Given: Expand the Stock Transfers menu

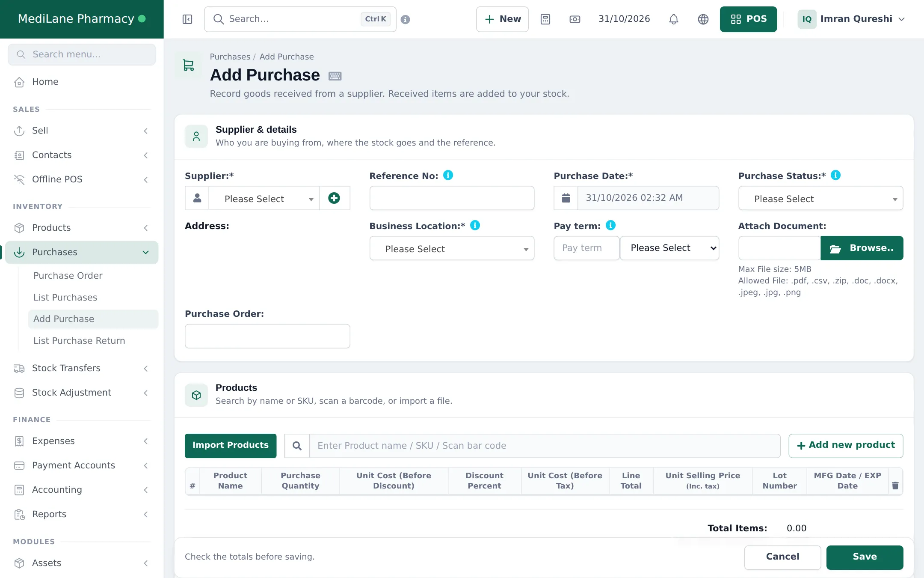Looking at the screenshot, I should click(x=82, y=368).
